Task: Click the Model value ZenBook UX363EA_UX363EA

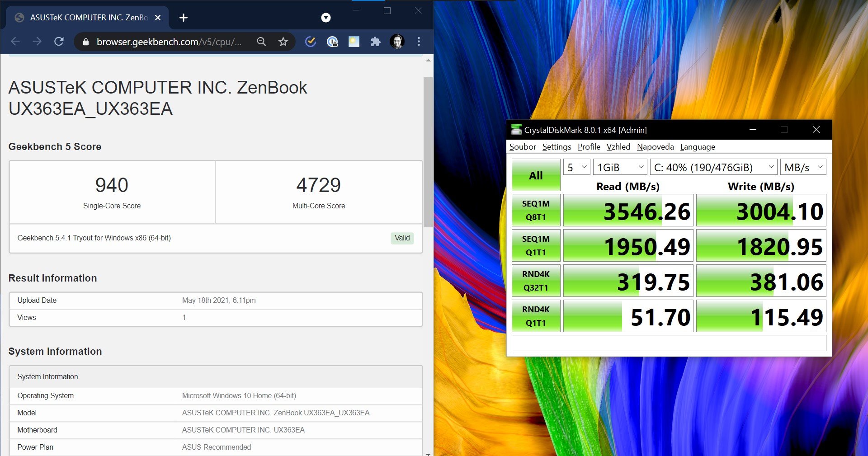Action: [276, 413]
